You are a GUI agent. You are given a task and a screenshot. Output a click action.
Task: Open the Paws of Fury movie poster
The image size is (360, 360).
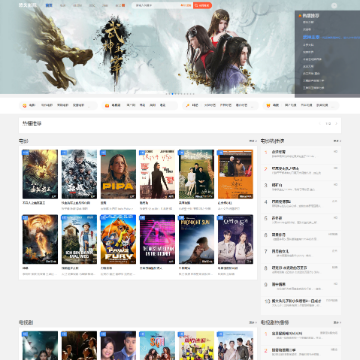(118, 239)
